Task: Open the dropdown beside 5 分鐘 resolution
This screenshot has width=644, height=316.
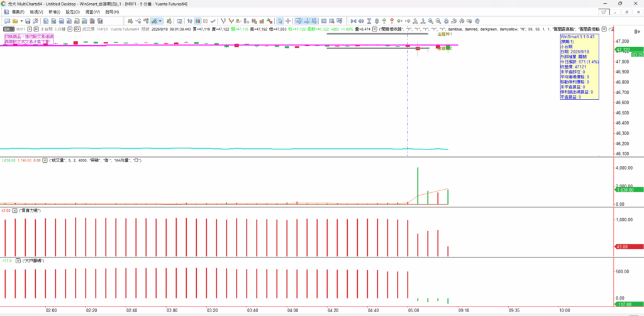Action: (70, 29)
